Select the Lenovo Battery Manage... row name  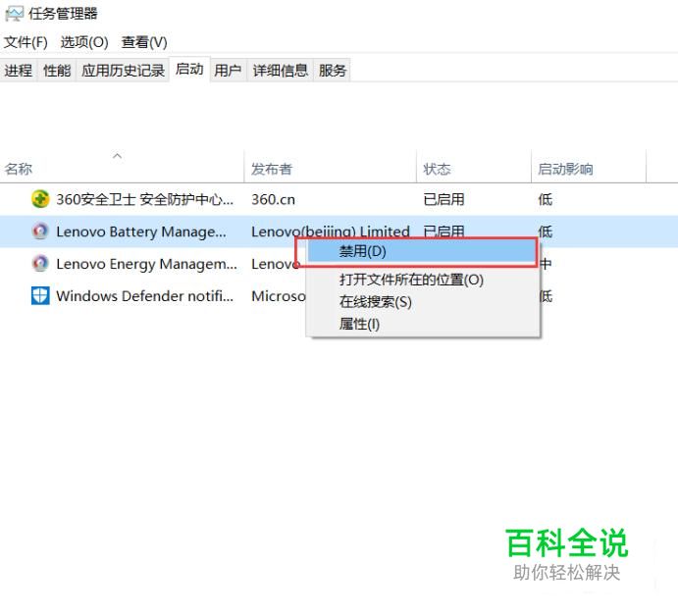[141, 231]
